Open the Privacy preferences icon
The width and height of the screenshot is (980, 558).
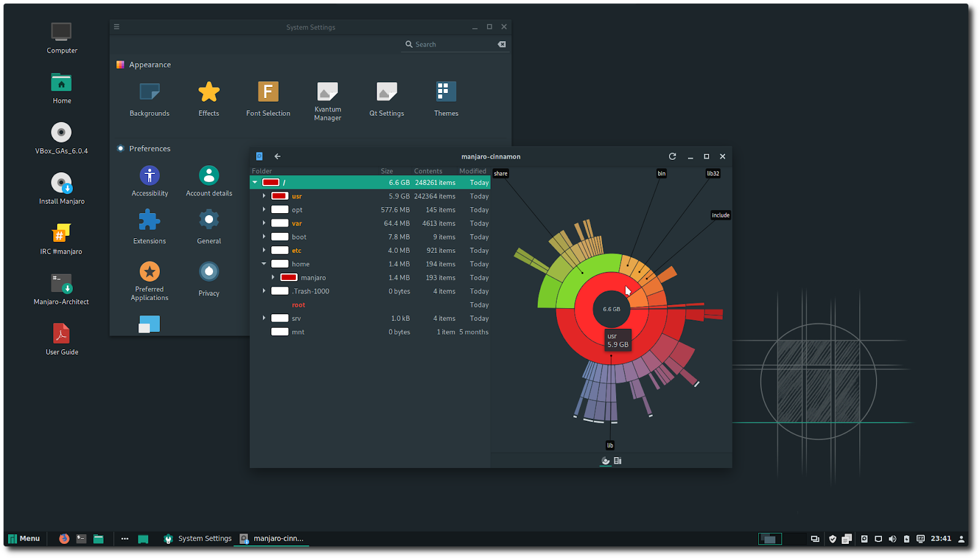click(x=209, y=279)
